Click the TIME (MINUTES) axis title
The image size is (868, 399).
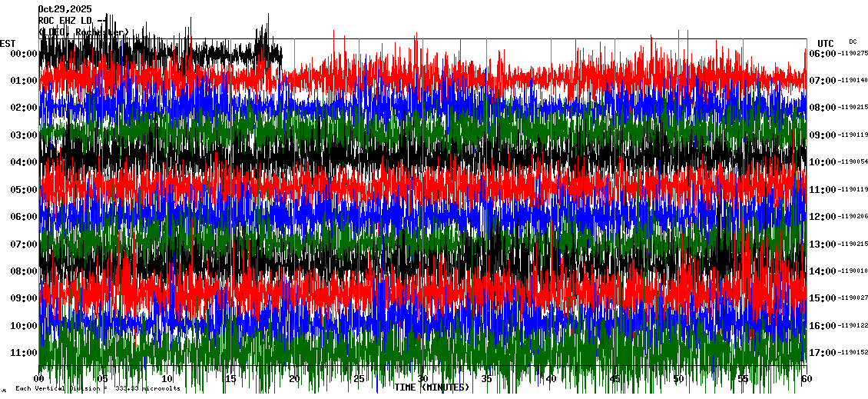[x=432, y=387]
